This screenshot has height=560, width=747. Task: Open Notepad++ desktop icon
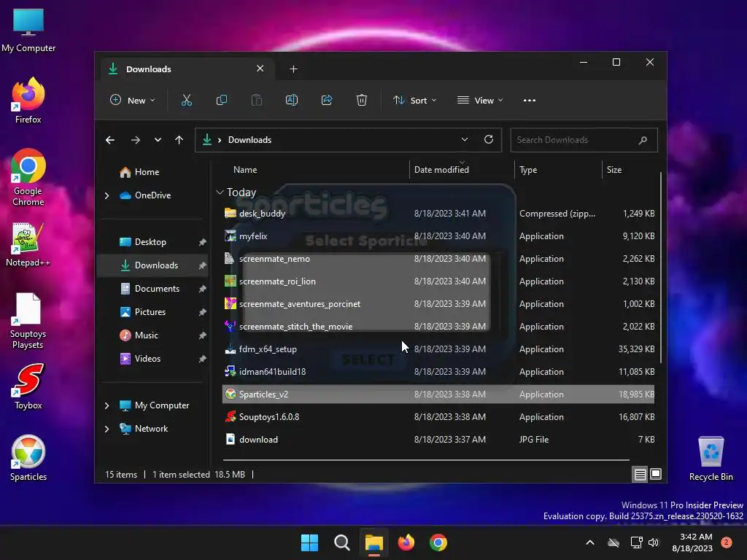click(x=28, y=244)
